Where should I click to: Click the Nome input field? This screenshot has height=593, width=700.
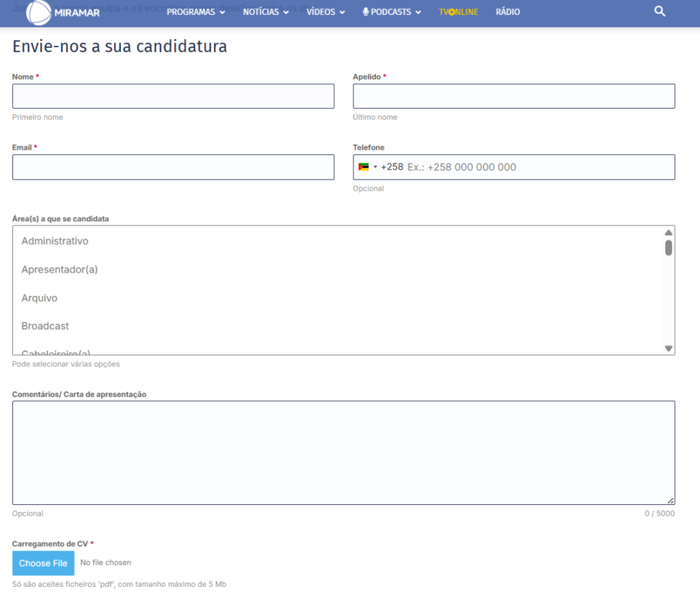coord(173,96)
